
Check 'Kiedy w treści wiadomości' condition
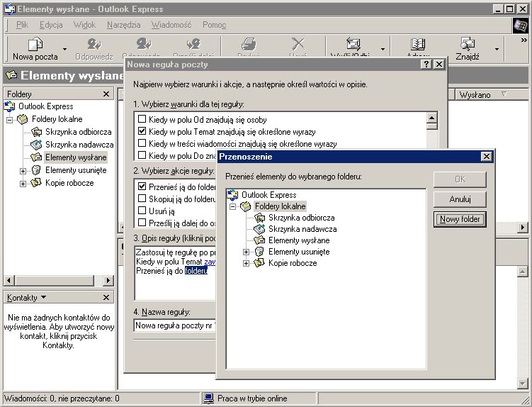coord(142,143)
